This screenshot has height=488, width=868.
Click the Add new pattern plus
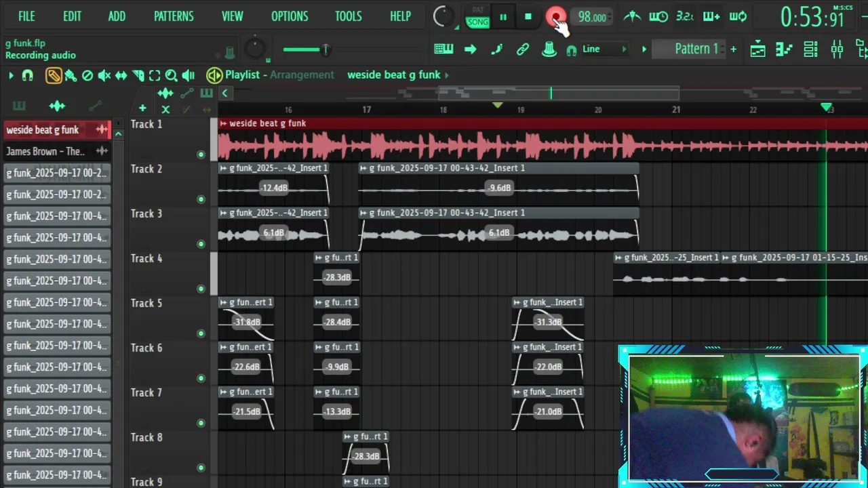pyautogui.click(x=733, y=49)
